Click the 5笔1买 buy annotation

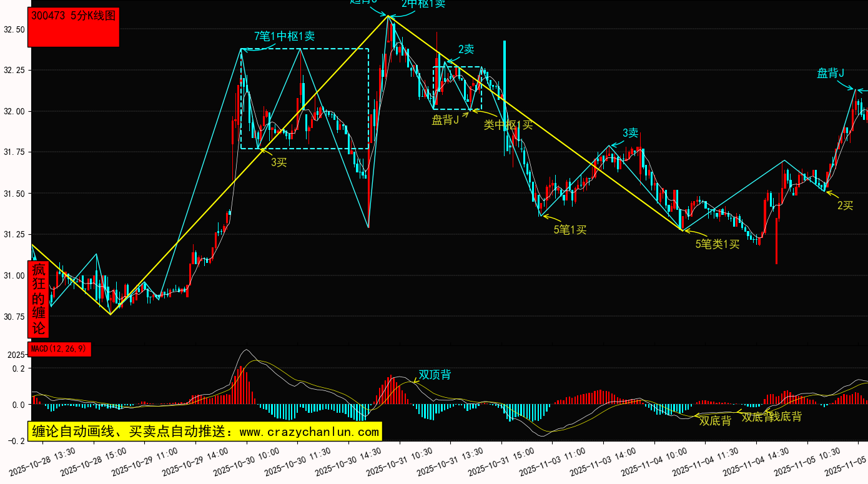[x=570, y=230]
